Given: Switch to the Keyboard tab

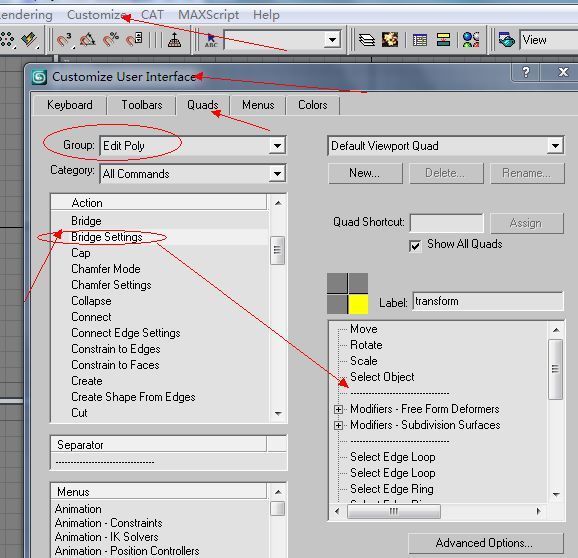Looking at the screenshot, I should pos(70,105).
